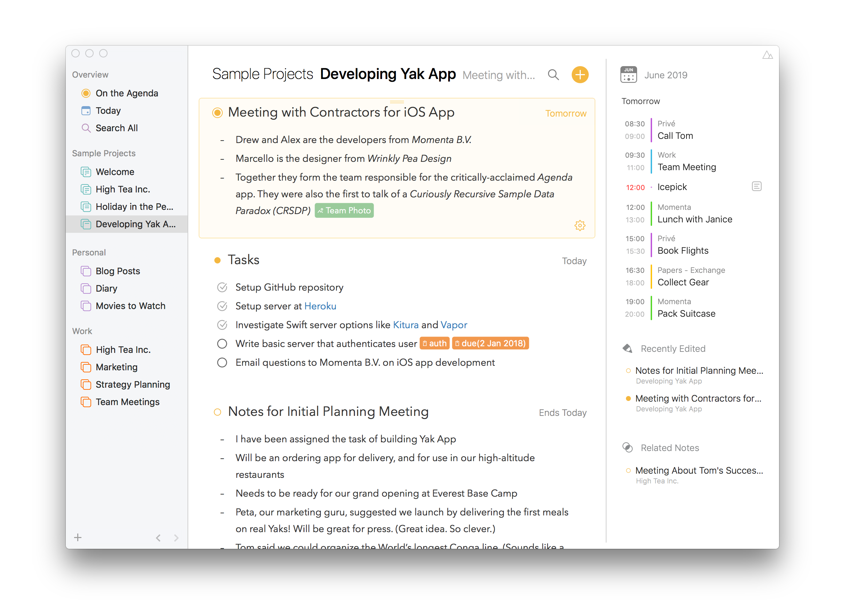
Task: Click the Related Notes circles icon
Action: click(627, 448)
